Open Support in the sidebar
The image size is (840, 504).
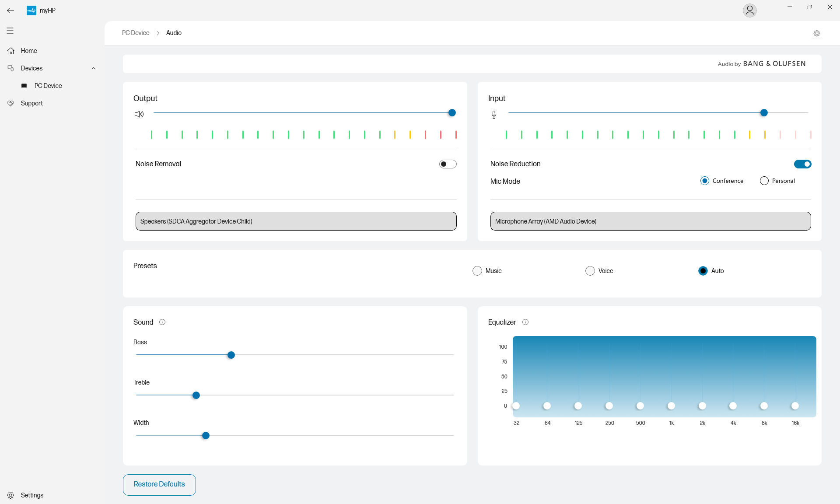click(31, 103)
